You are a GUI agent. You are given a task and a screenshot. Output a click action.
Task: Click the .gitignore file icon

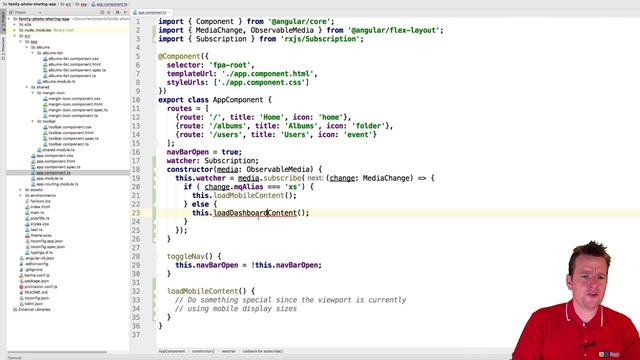pyautogui.click(x=21, y=270)
